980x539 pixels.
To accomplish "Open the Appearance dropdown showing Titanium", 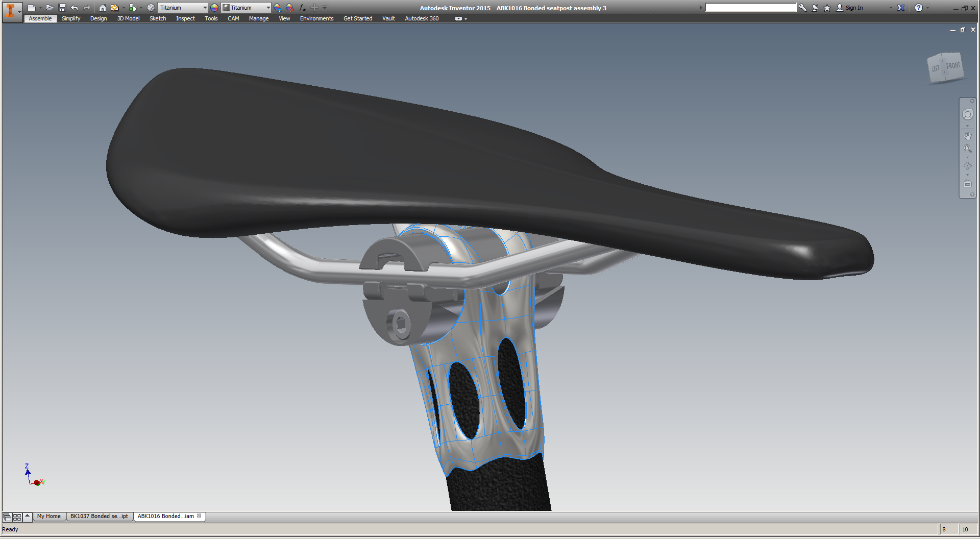I will (246, 8).
